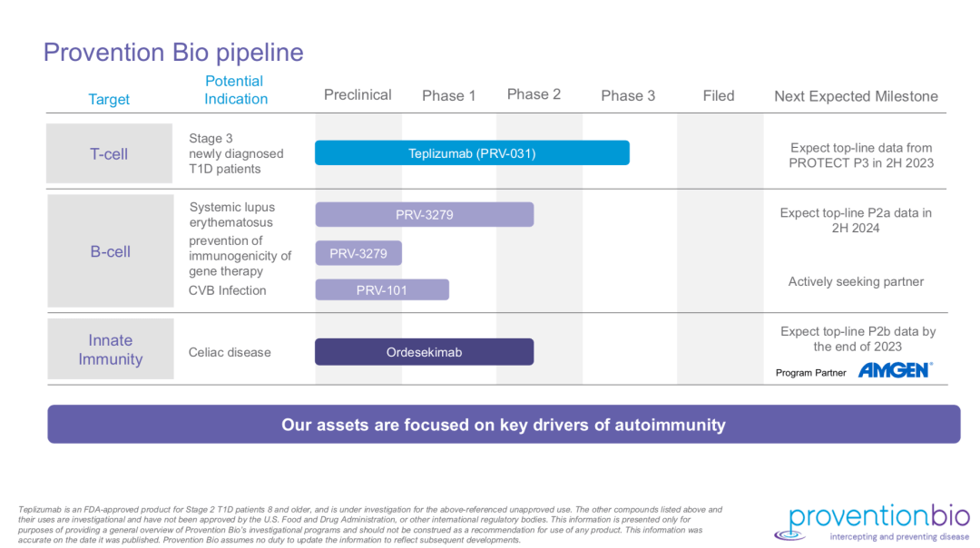Click the PRV-101 pipeline bar

click(381, 290)
